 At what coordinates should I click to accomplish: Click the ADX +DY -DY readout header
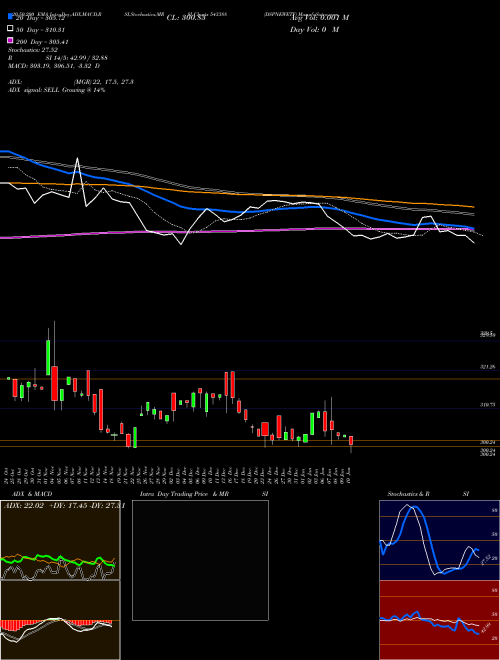(x=64, y=505)
